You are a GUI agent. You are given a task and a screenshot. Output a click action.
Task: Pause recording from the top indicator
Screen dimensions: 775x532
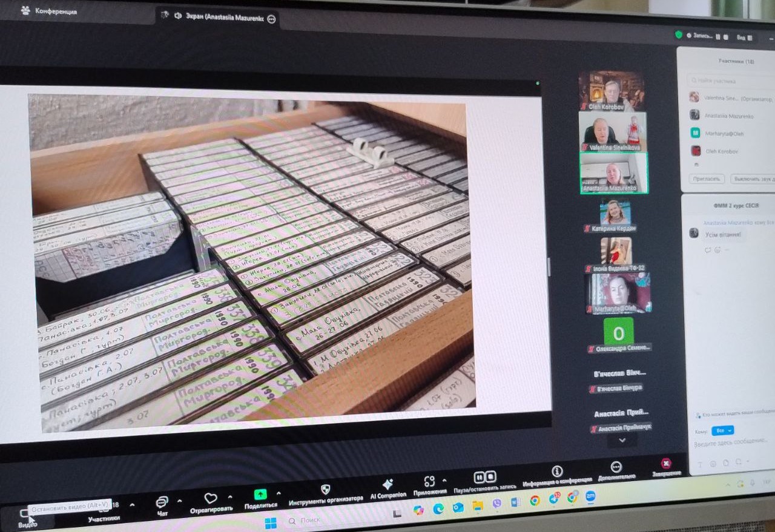coord(717,36)
